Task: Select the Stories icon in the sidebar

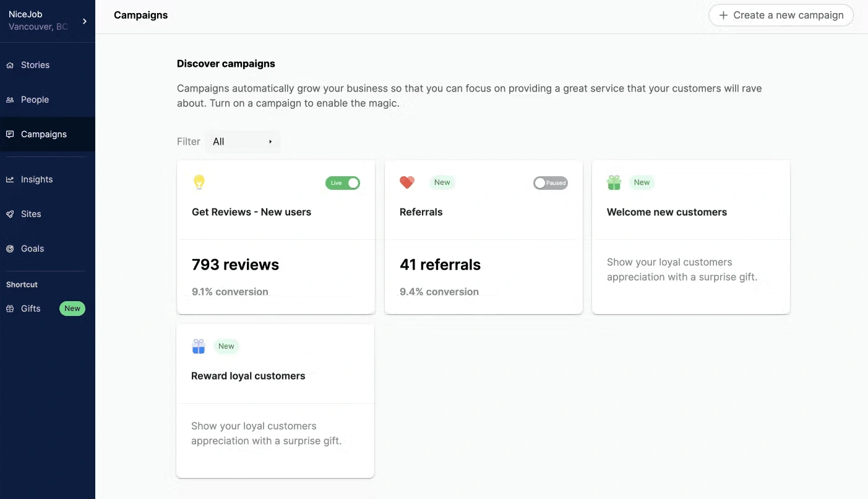Action: point(10,65)
